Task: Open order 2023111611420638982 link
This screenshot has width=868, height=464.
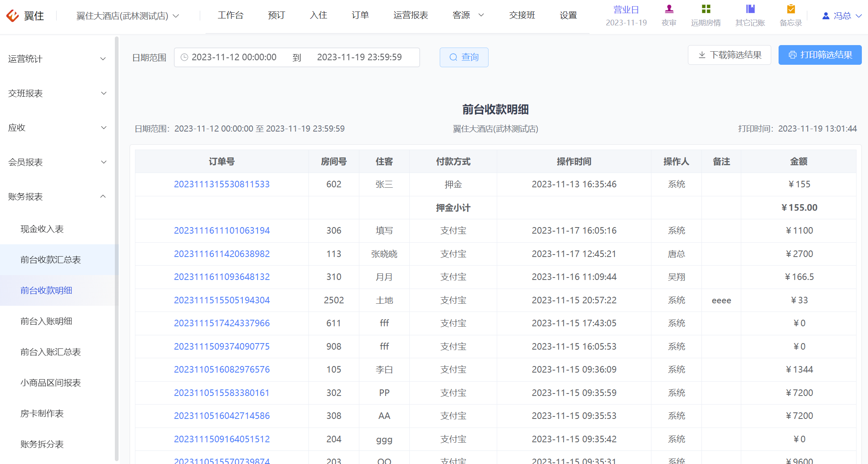Action: click(222, 254)
